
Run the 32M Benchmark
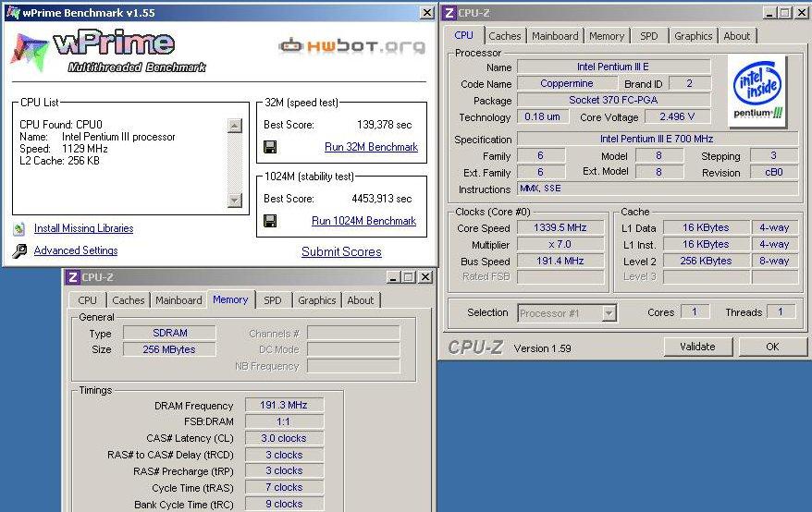click(x=371, y=147)
